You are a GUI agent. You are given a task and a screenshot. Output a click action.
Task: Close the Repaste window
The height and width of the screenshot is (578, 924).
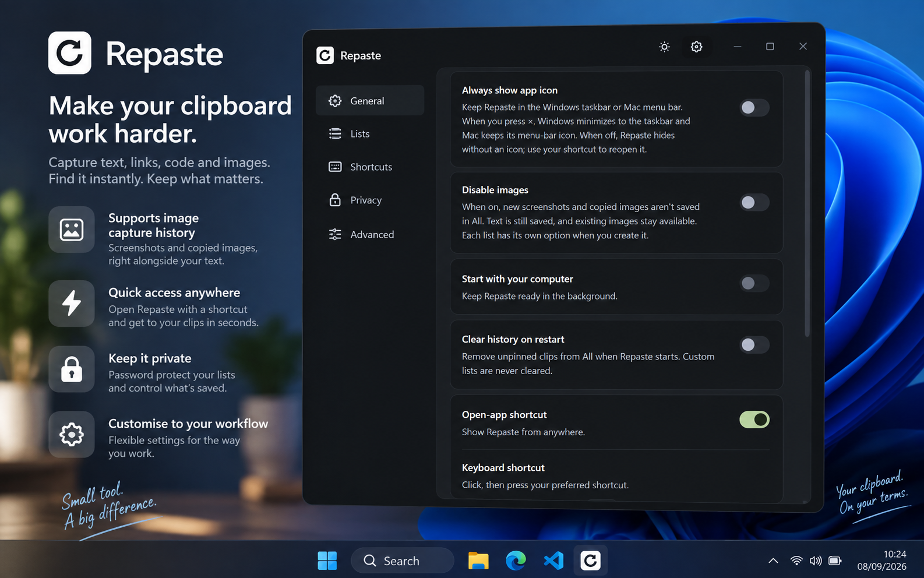coord(803,47)
